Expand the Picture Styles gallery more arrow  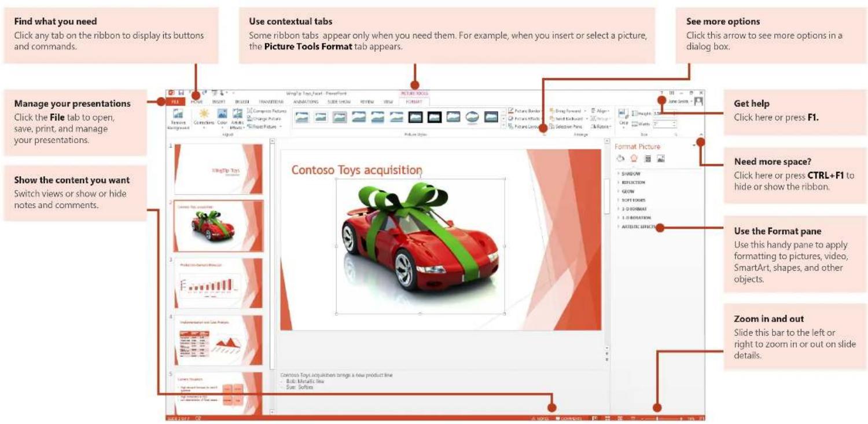point(503,126)
